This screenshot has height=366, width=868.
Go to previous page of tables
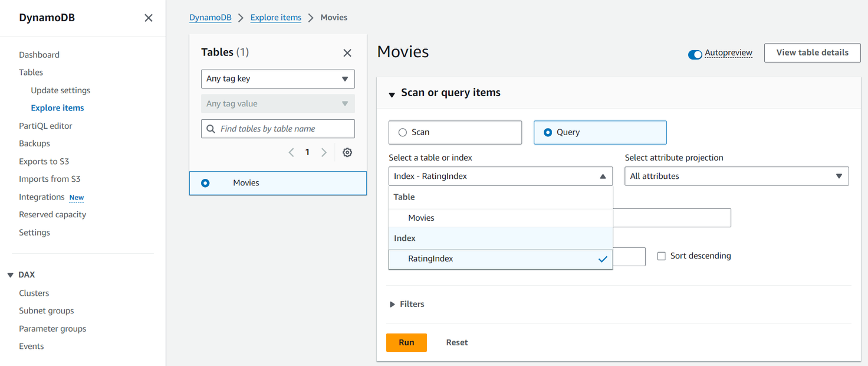(x=291, y=152)
